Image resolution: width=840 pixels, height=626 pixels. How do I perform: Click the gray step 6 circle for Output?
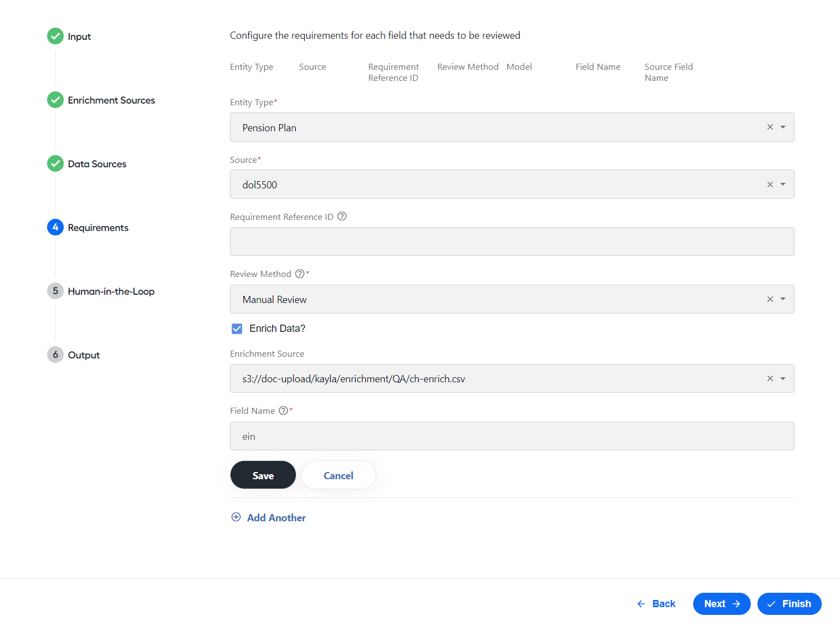tap(55, 355)
